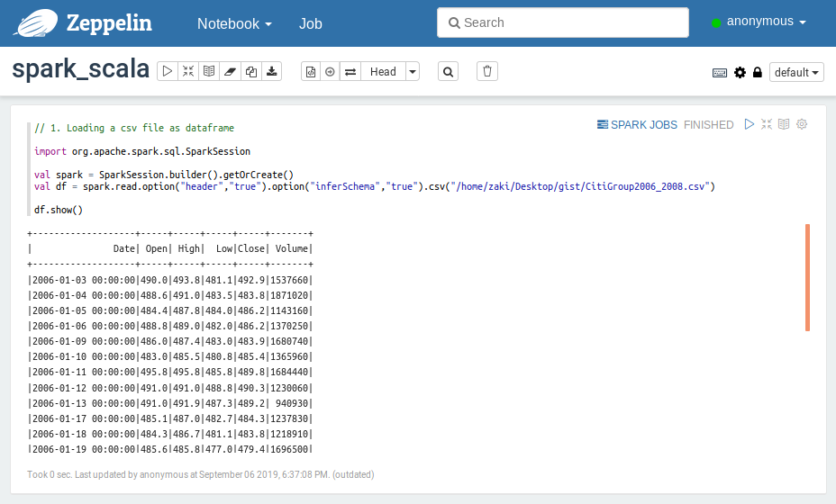Compare revisions with the arrows icon

(350, 71)
